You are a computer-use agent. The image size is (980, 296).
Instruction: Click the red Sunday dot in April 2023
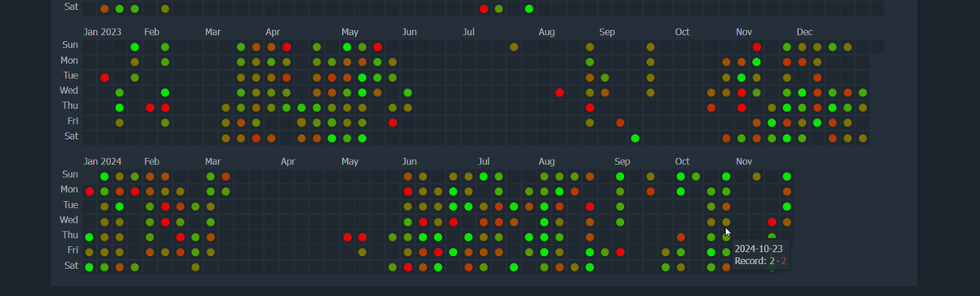click(x=287, y=47)
